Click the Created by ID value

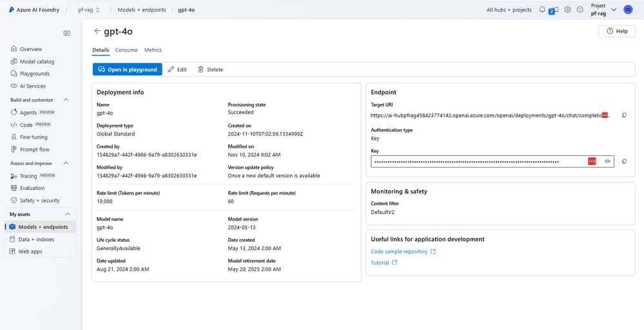[146, 155]
